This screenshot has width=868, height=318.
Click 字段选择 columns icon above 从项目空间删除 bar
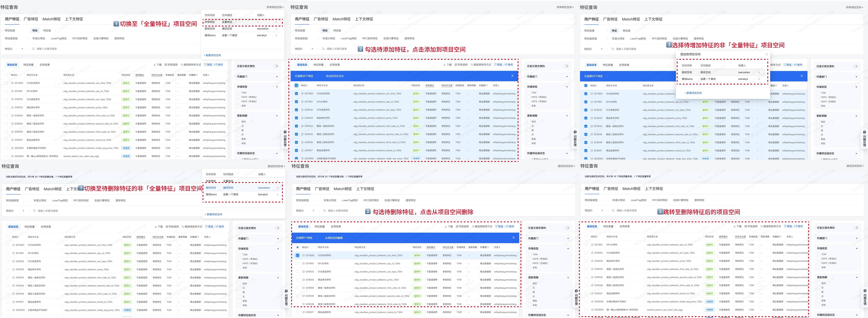457,227
